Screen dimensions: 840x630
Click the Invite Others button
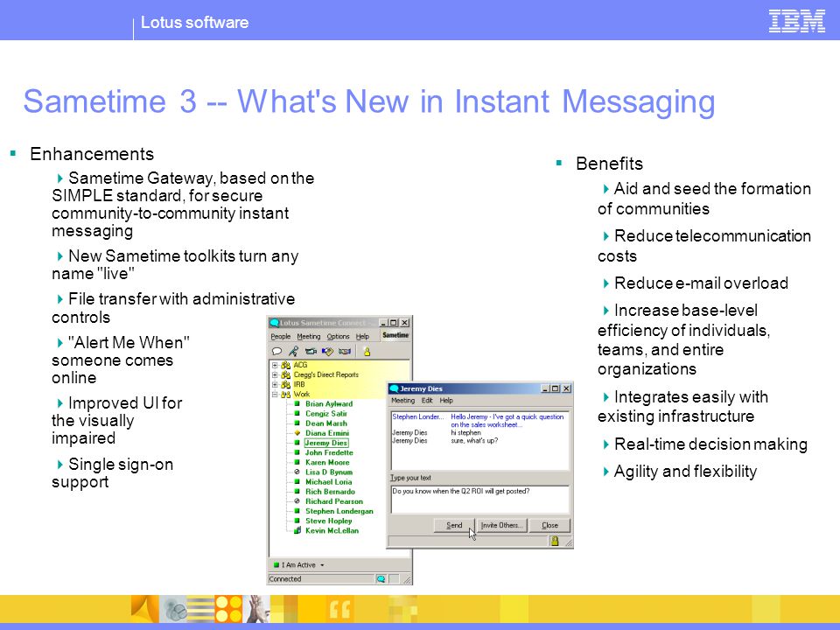pos(501,526)
